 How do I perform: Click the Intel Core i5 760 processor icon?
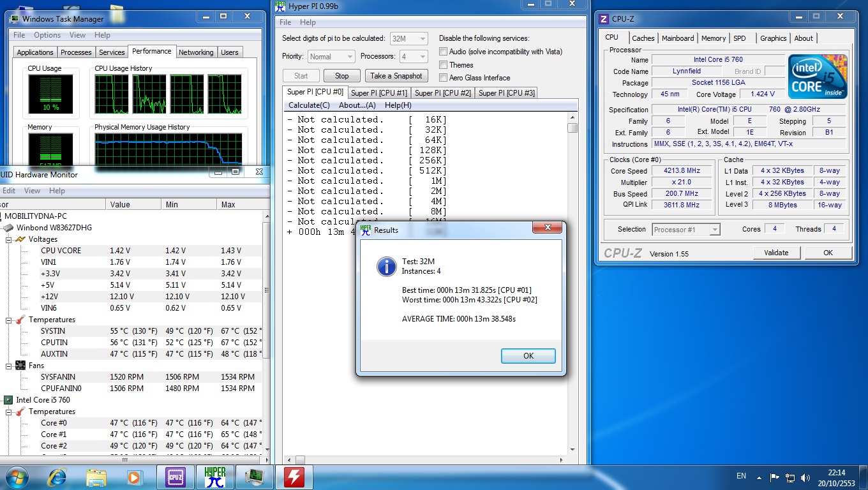point(8,400)
